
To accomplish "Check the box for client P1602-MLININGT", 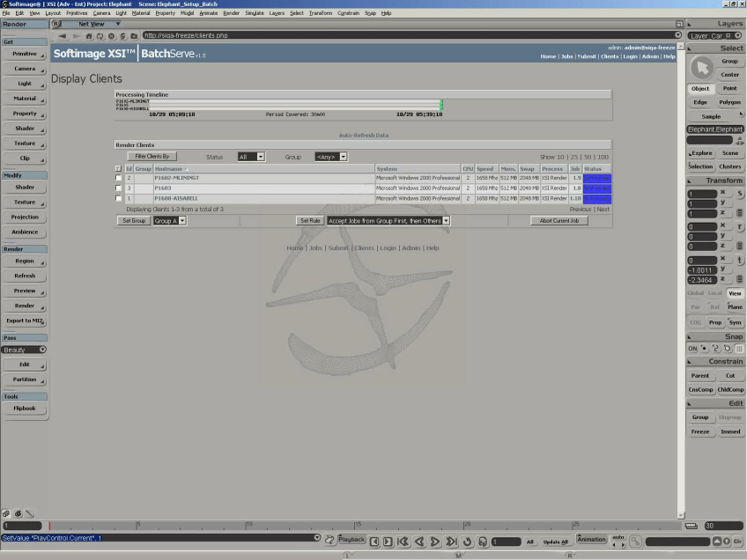I will click(x=119, y=178).
